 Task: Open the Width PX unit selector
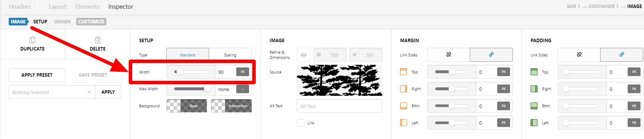click(243, 72)
